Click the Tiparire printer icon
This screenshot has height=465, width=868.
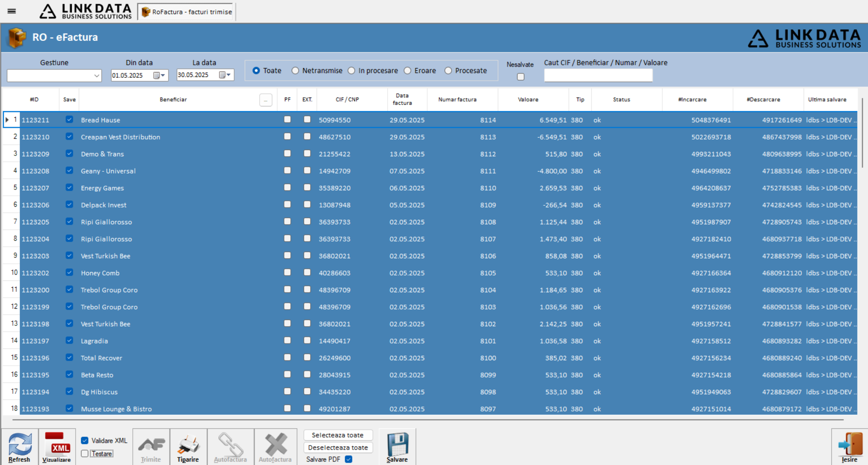pyautogui.click(x=188, y=447)
